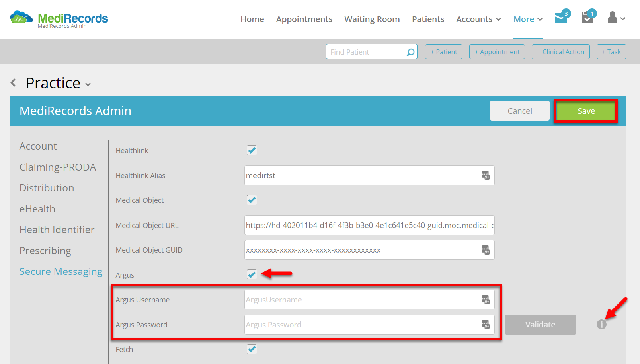The height and width of the screenshot is (364, 640).
Task: Expand the Accounts dropdown menu
Action: (478, 19)
